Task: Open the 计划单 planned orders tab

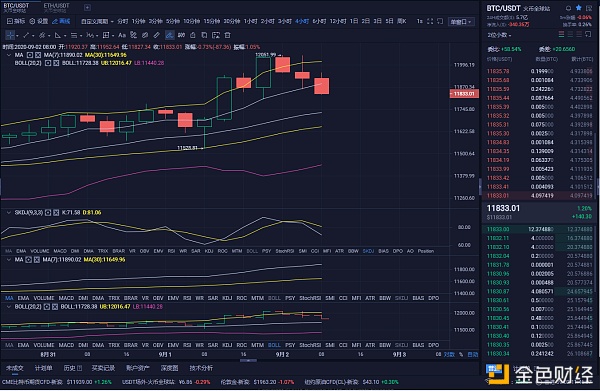Action: point(43,368)
